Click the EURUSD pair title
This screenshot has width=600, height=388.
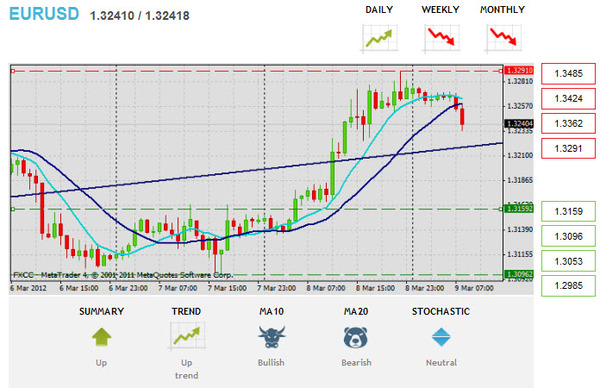44,14
